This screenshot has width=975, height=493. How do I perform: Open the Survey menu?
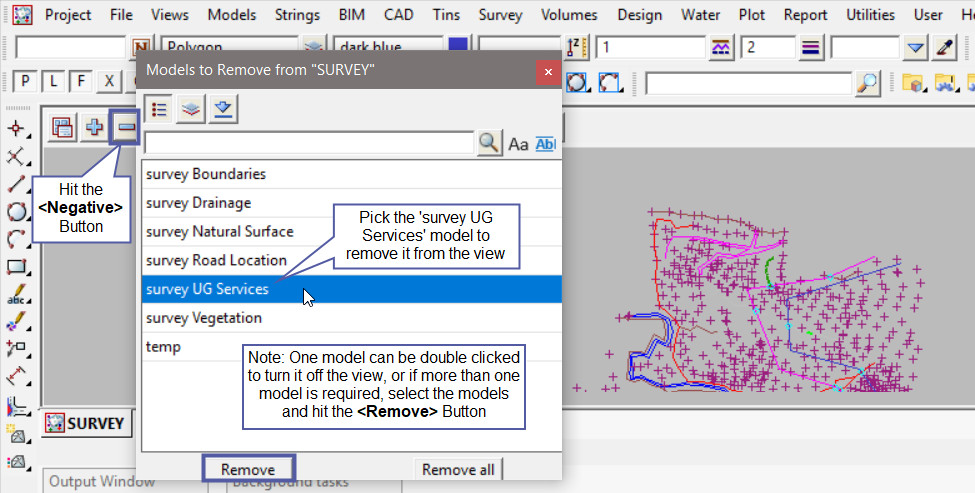pyautogui.click(x=500, y=15)
